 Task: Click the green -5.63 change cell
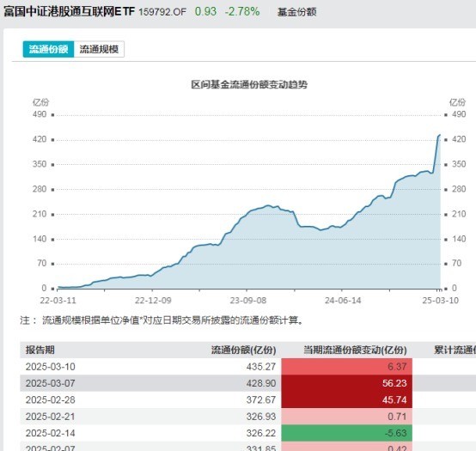(x=346, y=433)
